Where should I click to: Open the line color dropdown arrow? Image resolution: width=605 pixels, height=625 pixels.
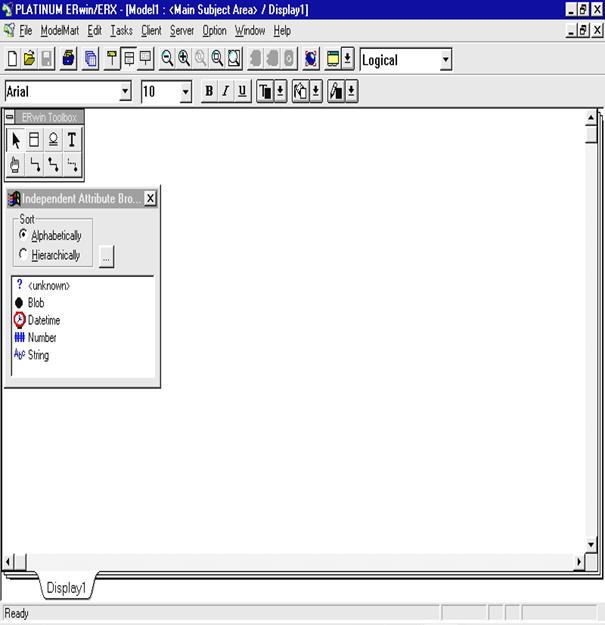(x=351, y=91)
